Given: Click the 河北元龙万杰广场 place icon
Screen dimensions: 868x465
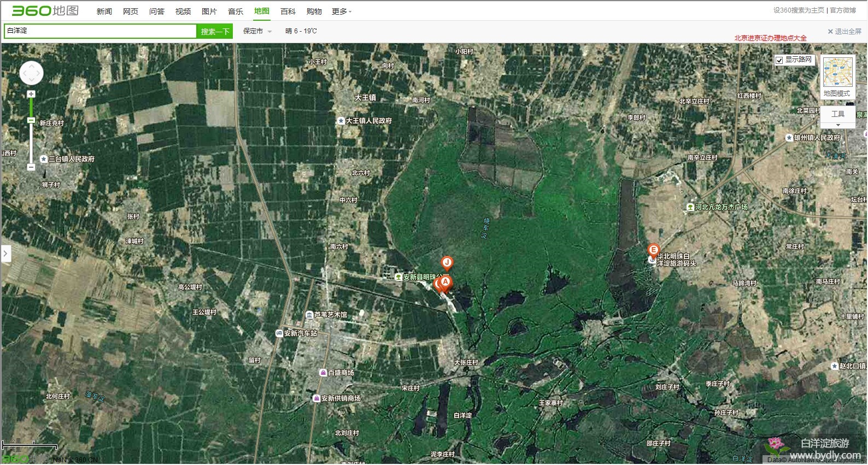Looking at the screenshot, I should tap(690, 207).
